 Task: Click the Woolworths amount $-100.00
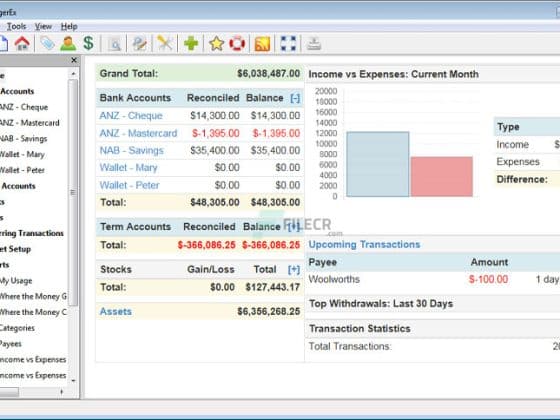488,279
